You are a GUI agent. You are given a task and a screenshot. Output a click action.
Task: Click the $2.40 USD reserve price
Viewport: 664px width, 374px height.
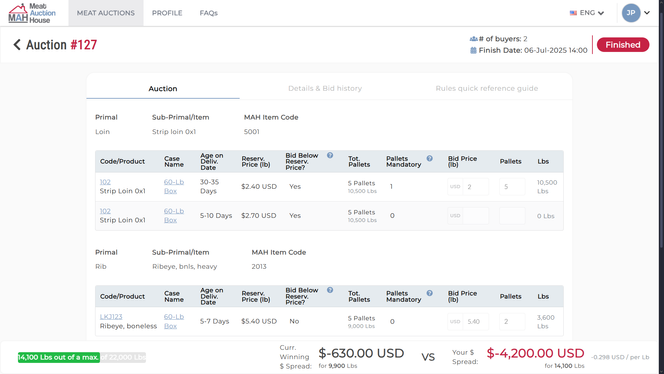coord(259,186)
